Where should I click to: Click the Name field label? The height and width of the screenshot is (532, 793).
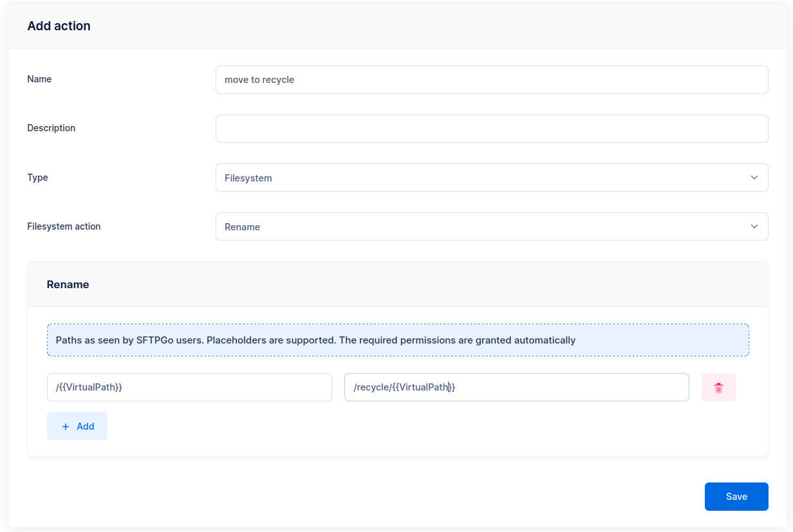(39, 79)
